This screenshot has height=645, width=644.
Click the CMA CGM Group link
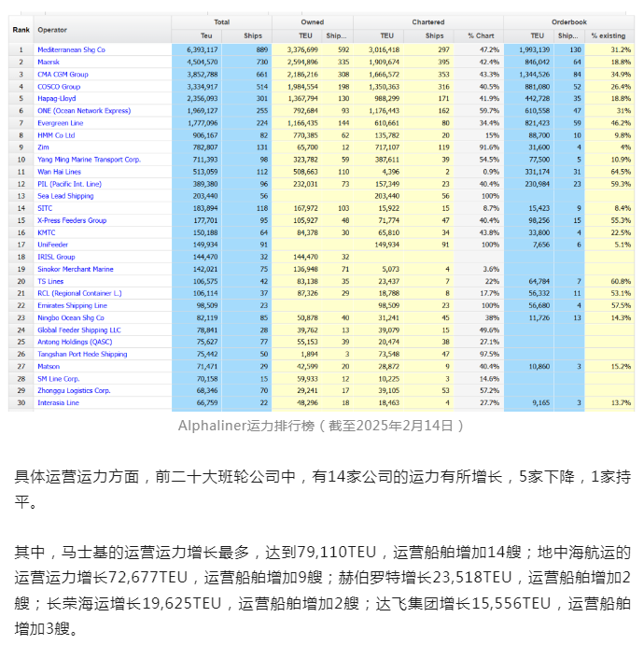(63, 75)
